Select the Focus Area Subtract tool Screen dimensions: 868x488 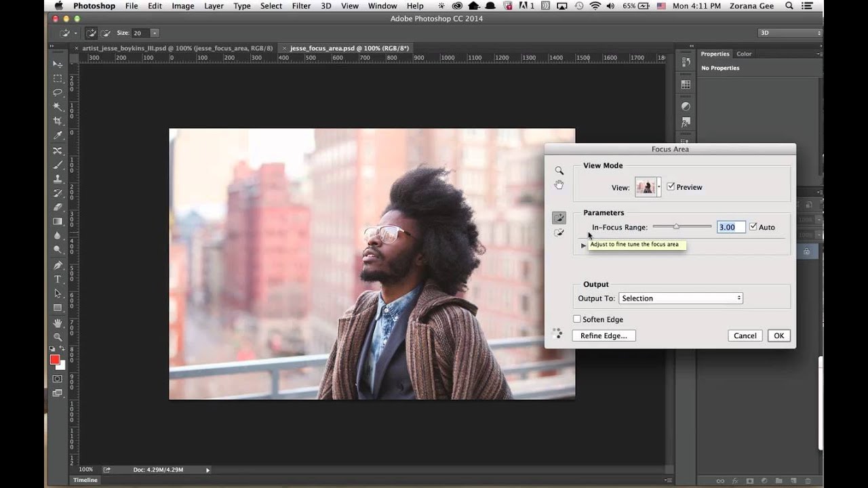(x=559, y=232)
